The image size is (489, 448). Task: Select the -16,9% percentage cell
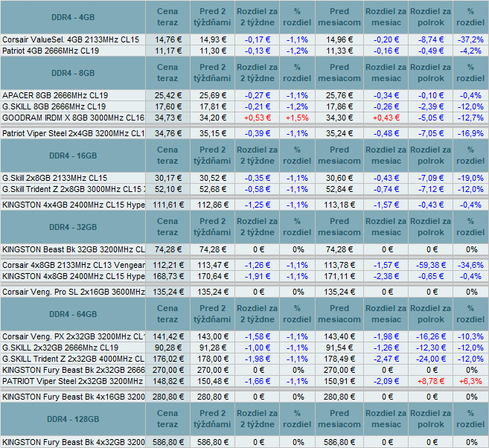tap(470, 134)
